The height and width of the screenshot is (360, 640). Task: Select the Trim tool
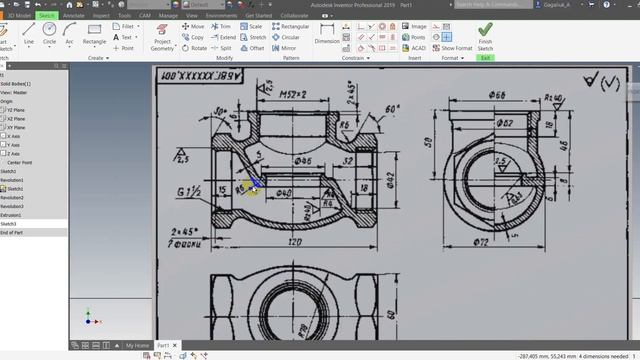[221, 26]
